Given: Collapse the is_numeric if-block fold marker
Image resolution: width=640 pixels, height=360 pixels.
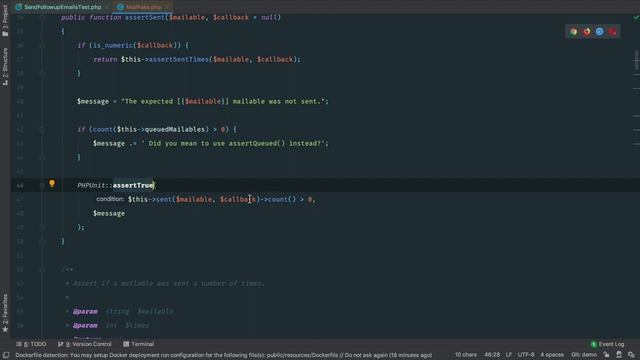Looking at the screenshot, I should tap(42, 45).
